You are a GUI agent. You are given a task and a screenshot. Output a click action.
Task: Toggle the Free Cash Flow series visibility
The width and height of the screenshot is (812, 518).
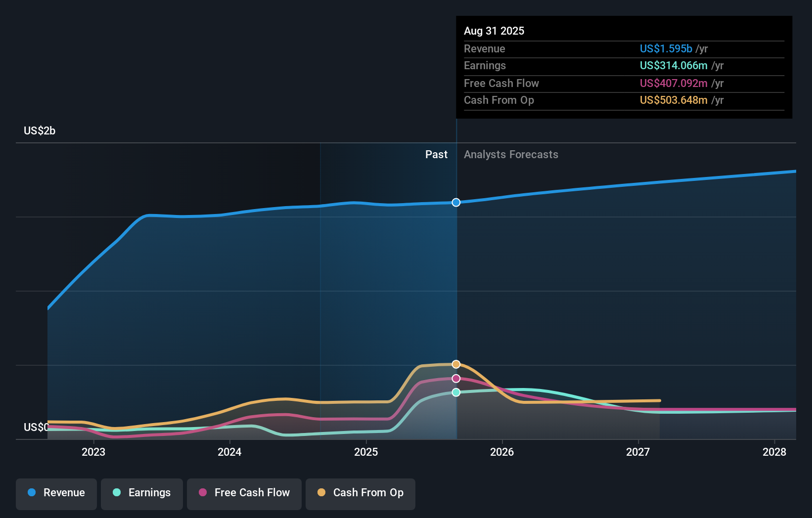(244, 493)
